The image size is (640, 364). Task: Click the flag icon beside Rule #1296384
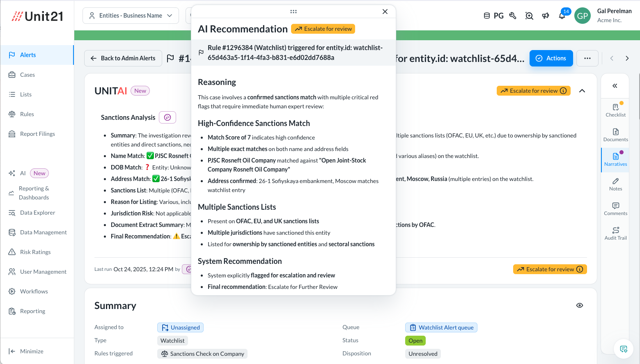[x=201, y=53]
